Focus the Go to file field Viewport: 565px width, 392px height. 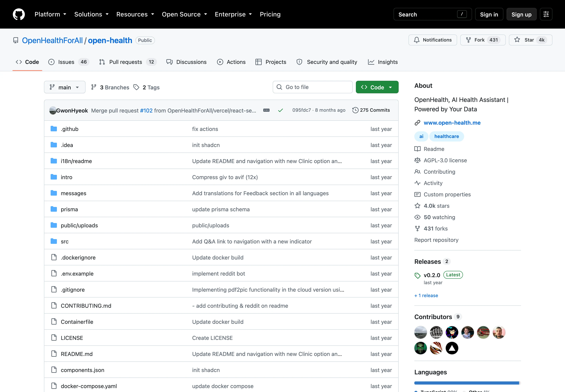click(x=313, y=87)
